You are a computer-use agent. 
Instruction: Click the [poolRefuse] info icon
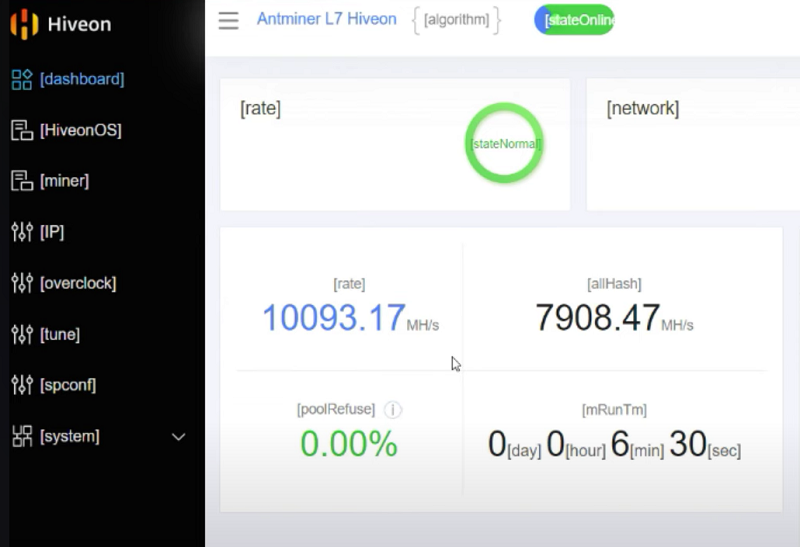(x=393, y=410)
